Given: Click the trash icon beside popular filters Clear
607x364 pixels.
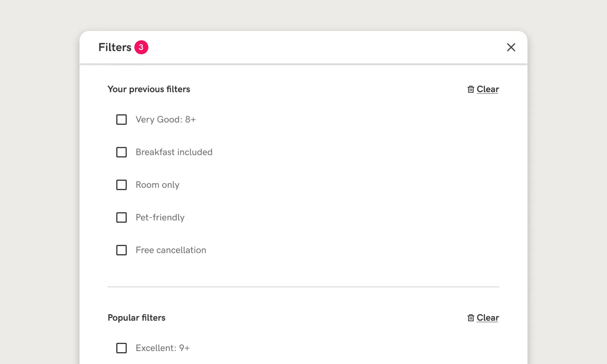Looking at the screenshot, I should [471, 318].
